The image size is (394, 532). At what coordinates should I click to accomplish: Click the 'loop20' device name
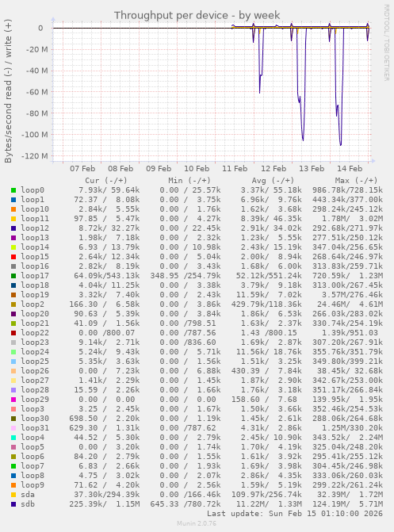35,314
